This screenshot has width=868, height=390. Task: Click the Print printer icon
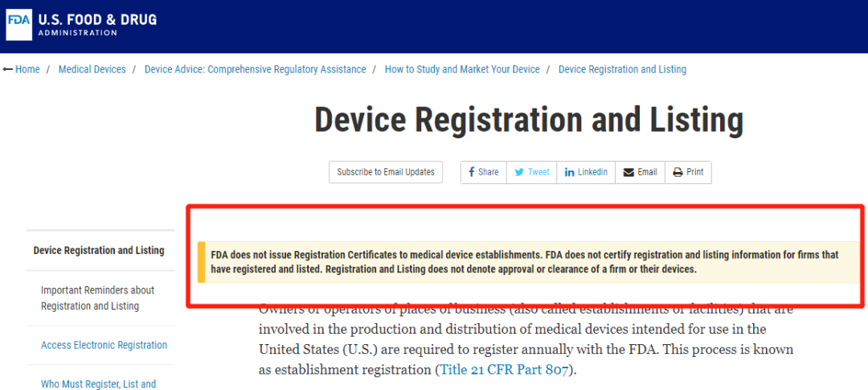point(678,172)
